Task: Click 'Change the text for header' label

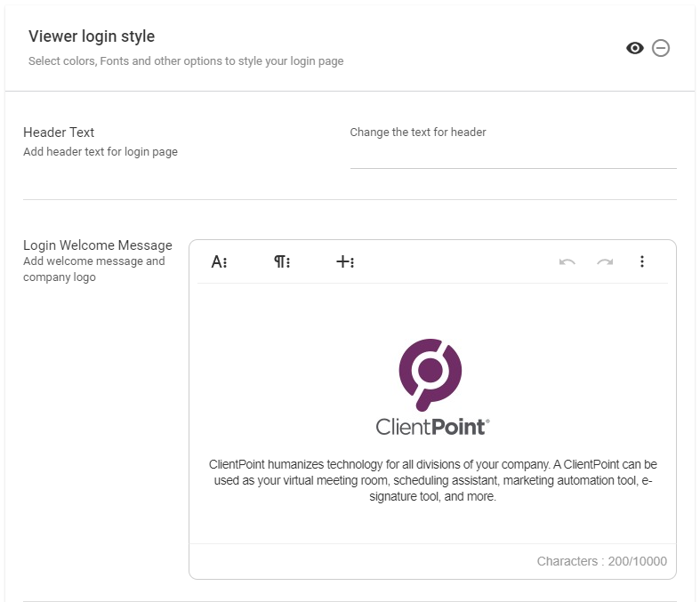Action: (418, 132)
